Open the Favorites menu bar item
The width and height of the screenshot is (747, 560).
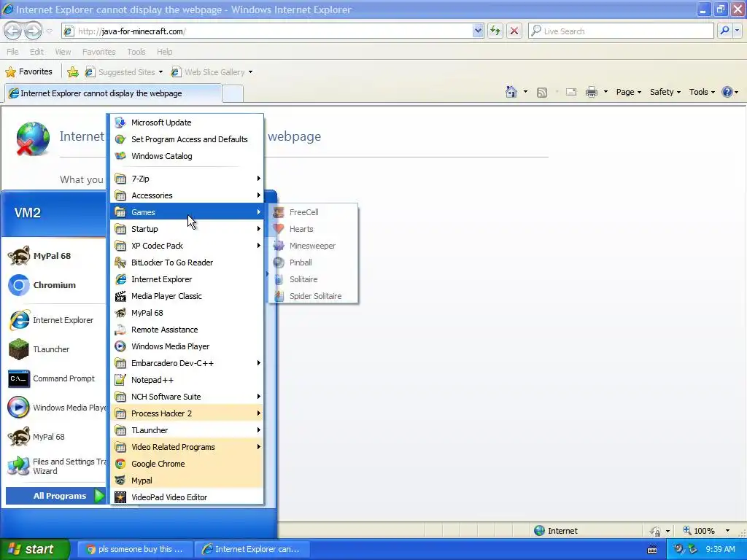[x=98, y=52]
